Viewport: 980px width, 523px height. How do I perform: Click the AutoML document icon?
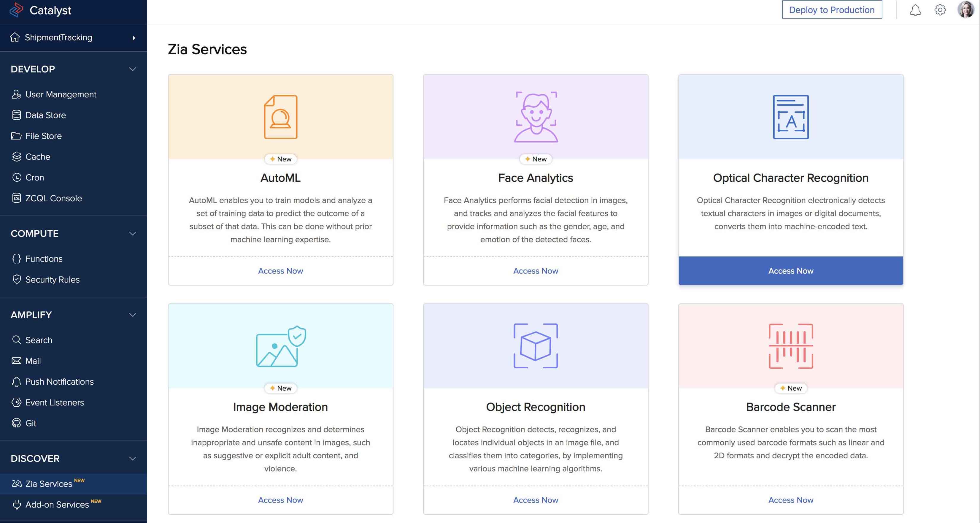[x=280, y=117]
